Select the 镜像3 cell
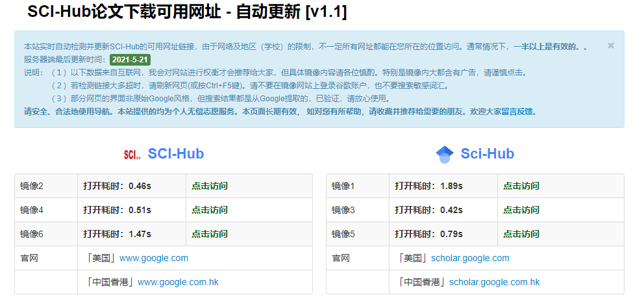Image resolution: width=644 pixels, height=306 pixels. (358, 210)
